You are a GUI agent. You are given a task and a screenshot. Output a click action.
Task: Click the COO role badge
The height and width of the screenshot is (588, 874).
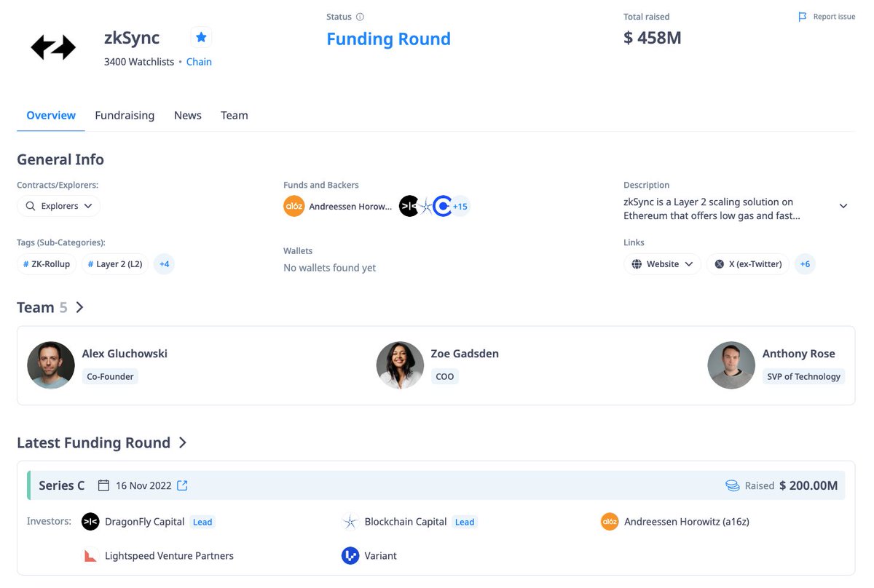pyautogui.click(x=444, y=376)
